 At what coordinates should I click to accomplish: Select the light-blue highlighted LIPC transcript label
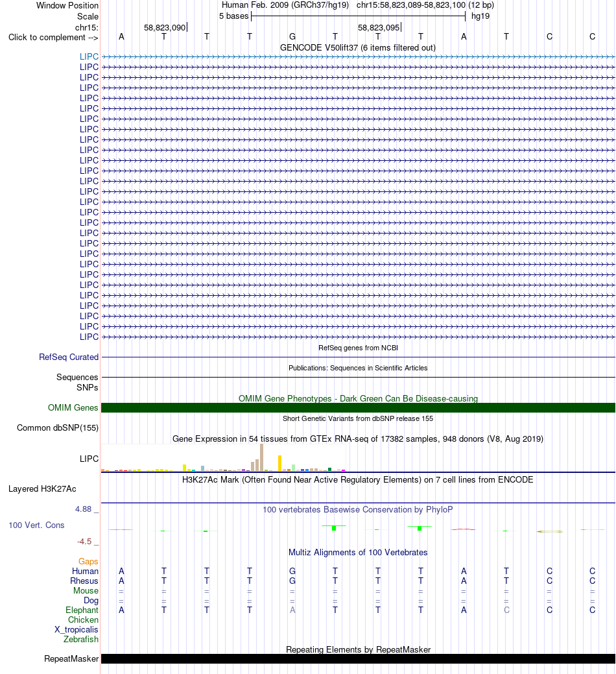pos(89,56)
